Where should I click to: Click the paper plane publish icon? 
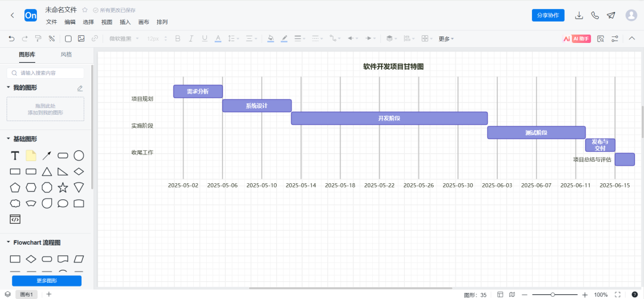tap(611, 15)
